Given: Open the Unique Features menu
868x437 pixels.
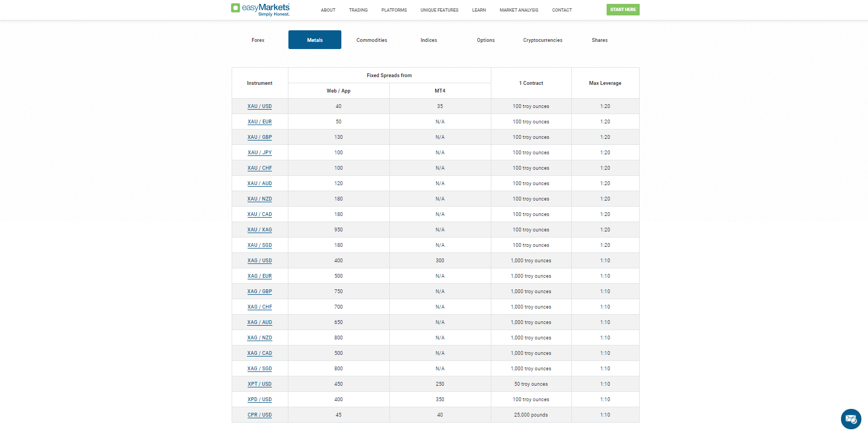Looking at the screenshot, I should click(x=440, y=10).
